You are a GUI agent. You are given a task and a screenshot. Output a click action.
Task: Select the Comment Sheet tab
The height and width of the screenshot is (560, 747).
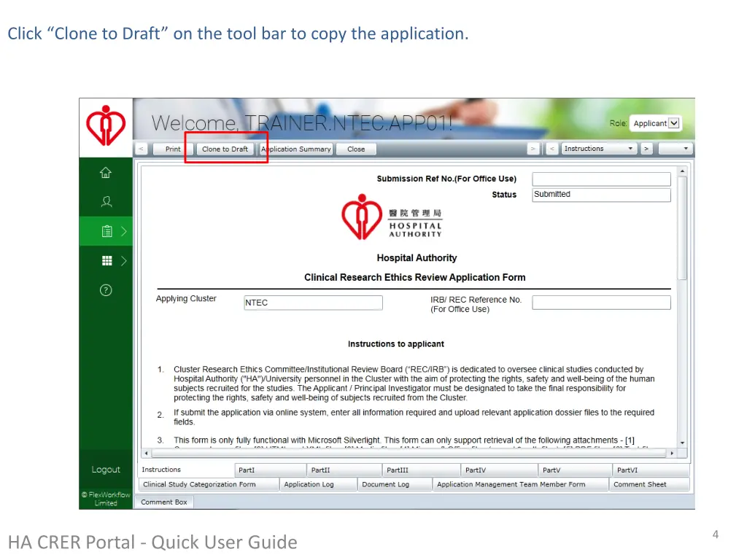pyautogui.click(x=649, y=484)
